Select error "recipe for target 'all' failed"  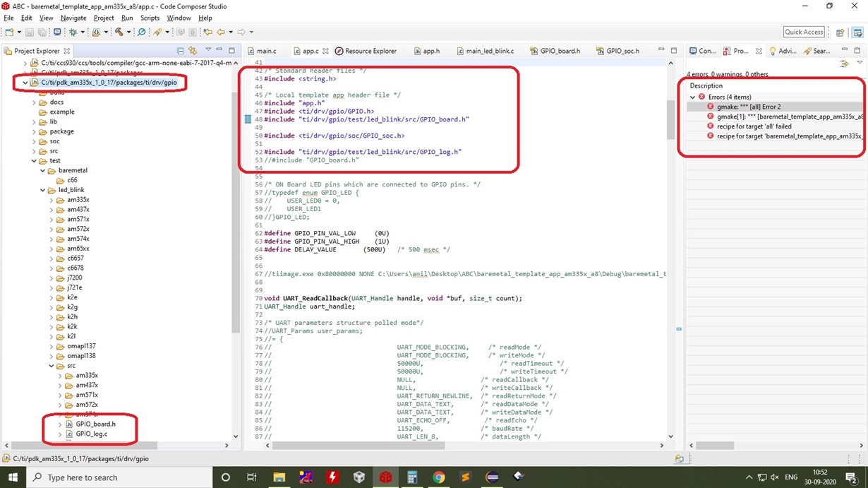tap(754, 126)
